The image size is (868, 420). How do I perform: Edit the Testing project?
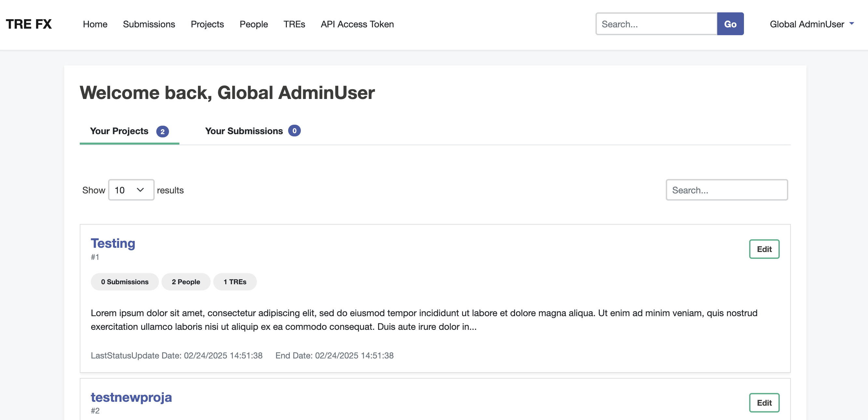point(763,249)
